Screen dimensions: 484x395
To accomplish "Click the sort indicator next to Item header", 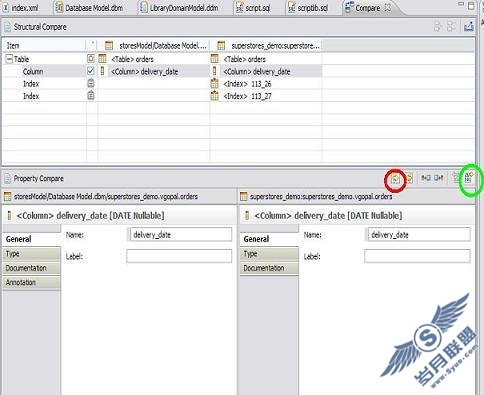I will click(92, 43).
